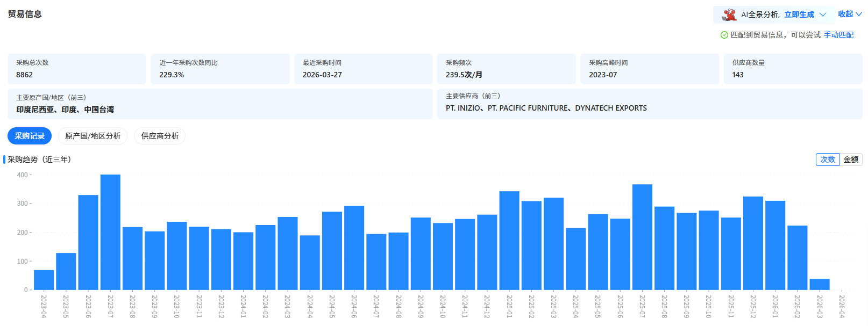The width and height of the screenshot is (868, 326).
Task: Click the short 2026-03 bar
Action: [x=819, y=285]
